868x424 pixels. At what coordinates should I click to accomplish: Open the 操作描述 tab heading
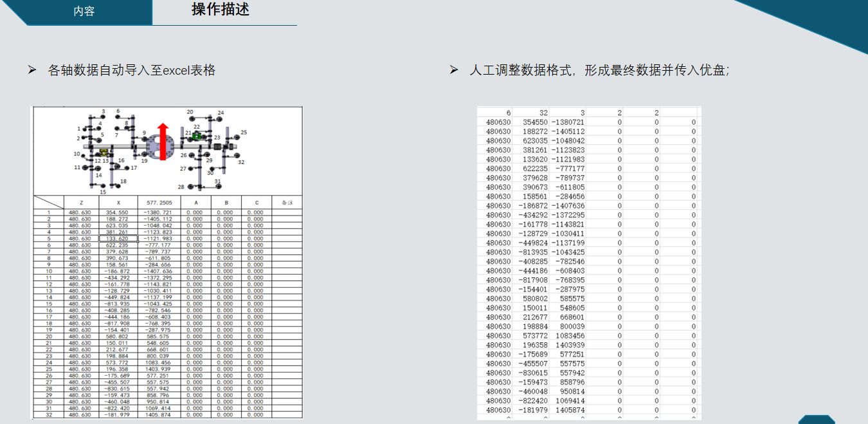click(221, 10)
